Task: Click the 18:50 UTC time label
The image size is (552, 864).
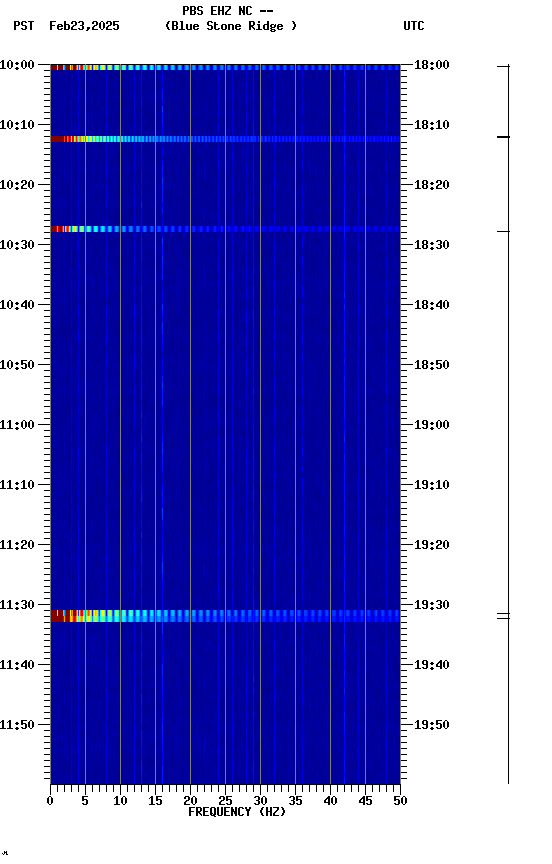Action: point(432,365)
